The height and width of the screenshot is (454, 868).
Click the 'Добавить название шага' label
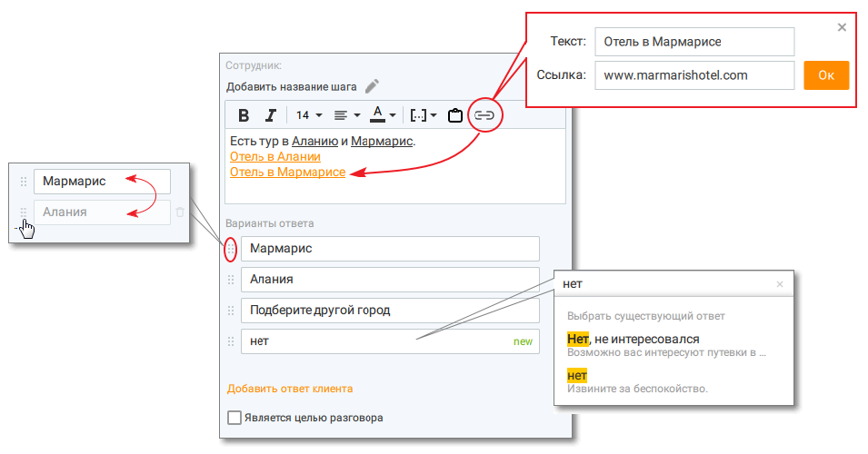(291, 87)
